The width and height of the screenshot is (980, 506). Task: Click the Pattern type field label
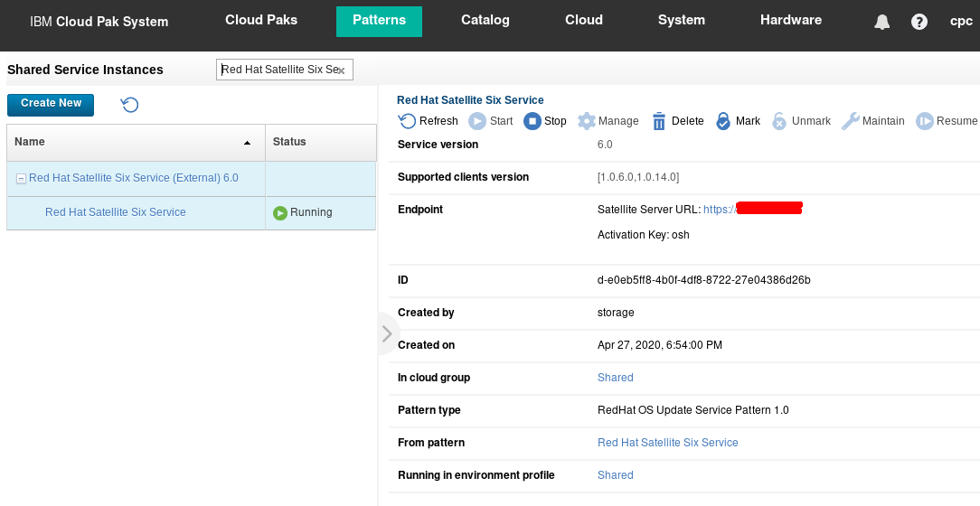coord(429,410)
